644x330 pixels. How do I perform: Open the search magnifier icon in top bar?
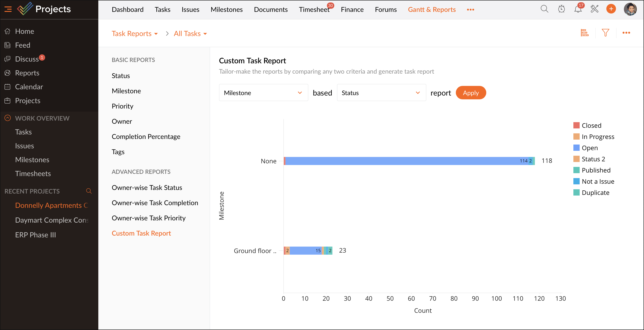click(x=544, y=9)
